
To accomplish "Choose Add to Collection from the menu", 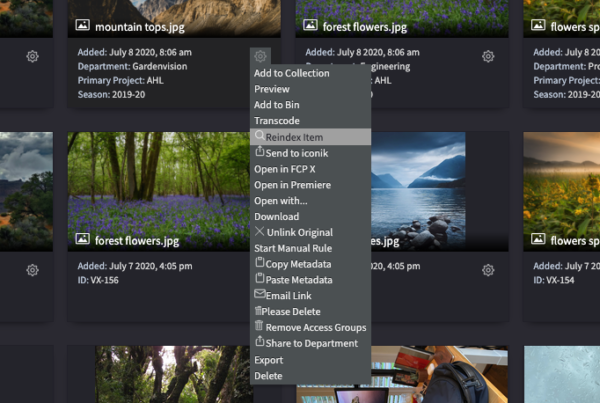I will [291, 73].
